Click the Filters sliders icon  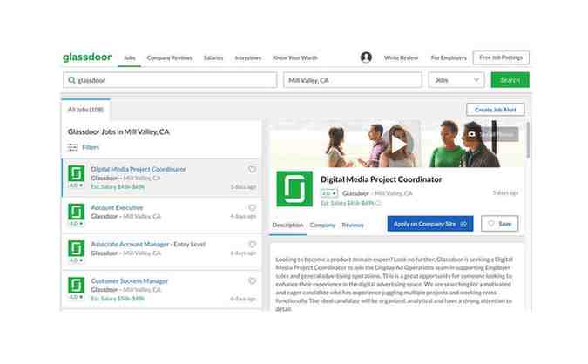[x=73, y=148]
